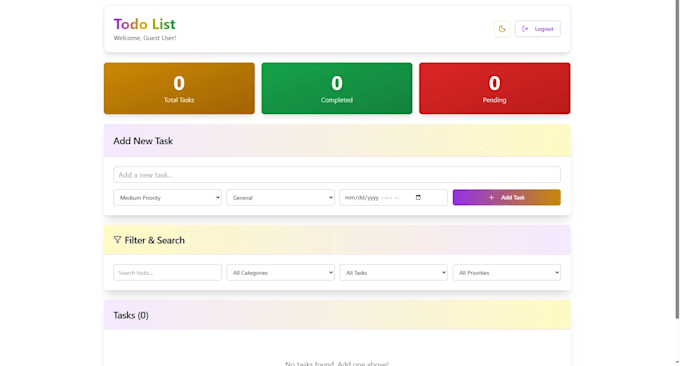Screen dimensions: 680x366
Task: Open the All Categories filter dropdown
Action: pyautogui.click(x=281, y=272)
